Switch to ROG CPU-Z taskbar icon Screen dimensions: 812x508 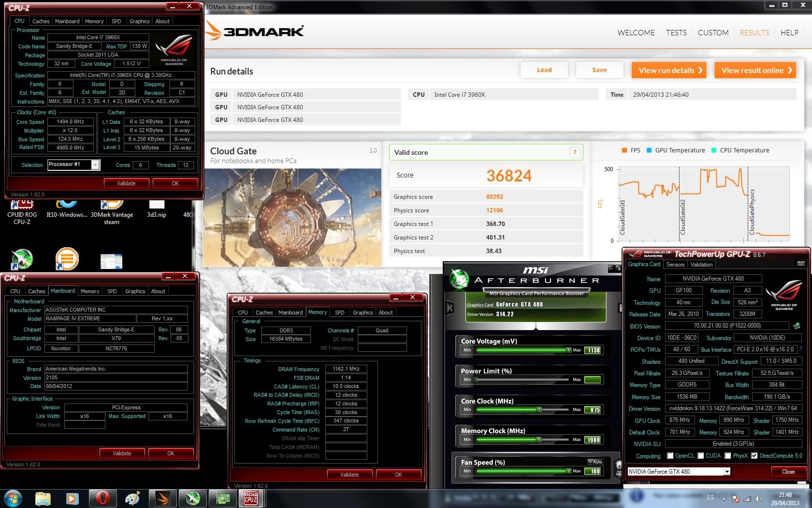pyautogui.click(x=251, y=498)
